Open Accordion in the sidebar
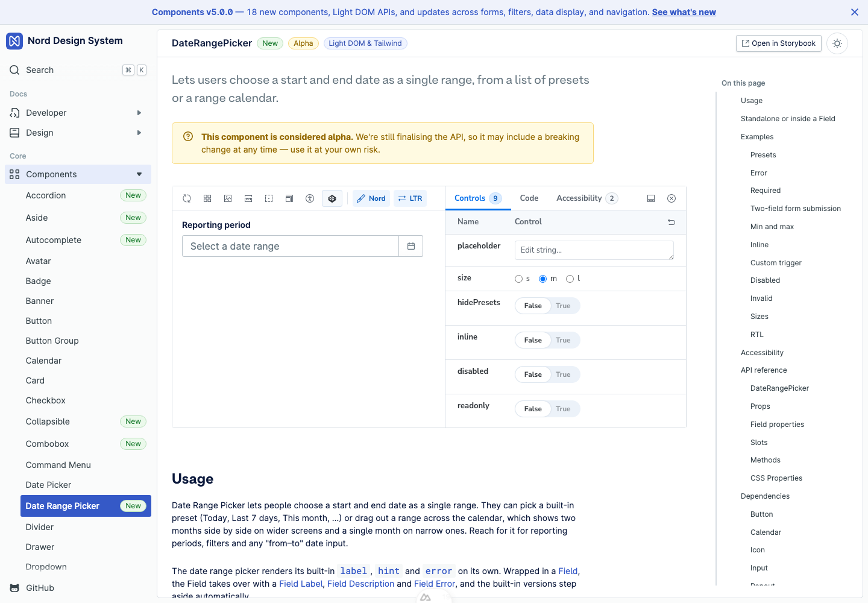868x603 pixels. pos(86,195)
